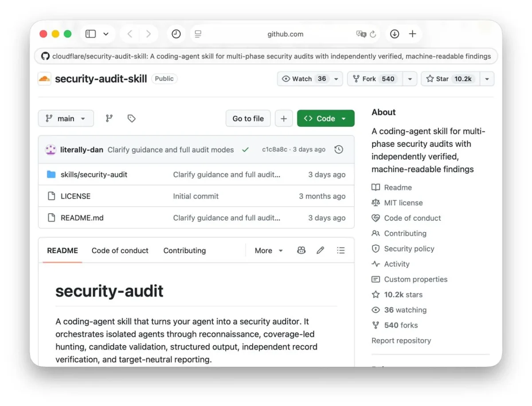Click the security-audit README heading
The height and width of the screenshot is (406, 532).
110,291
